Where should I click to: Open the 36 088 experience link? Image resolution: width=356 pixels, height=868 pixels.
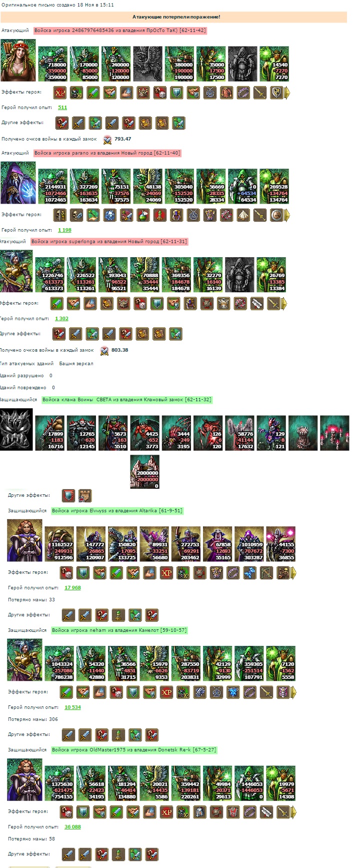coord(72,827)
